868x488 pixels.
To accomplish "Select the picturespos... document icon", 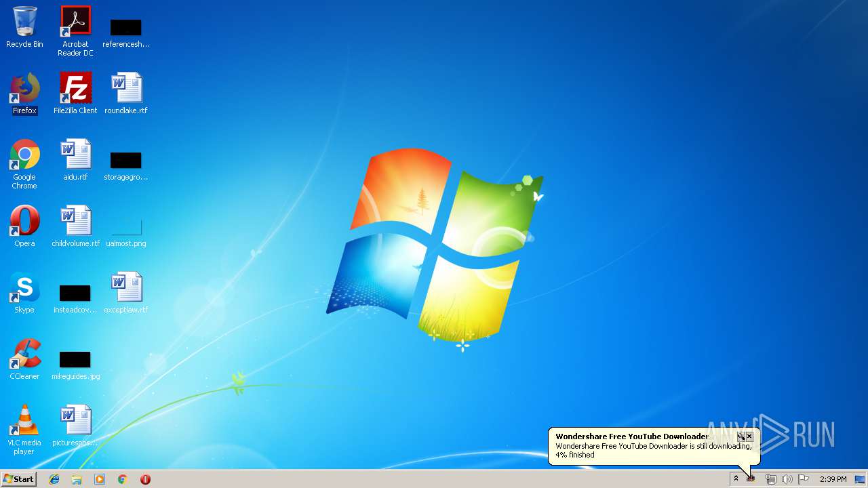I will pos(75,426).
